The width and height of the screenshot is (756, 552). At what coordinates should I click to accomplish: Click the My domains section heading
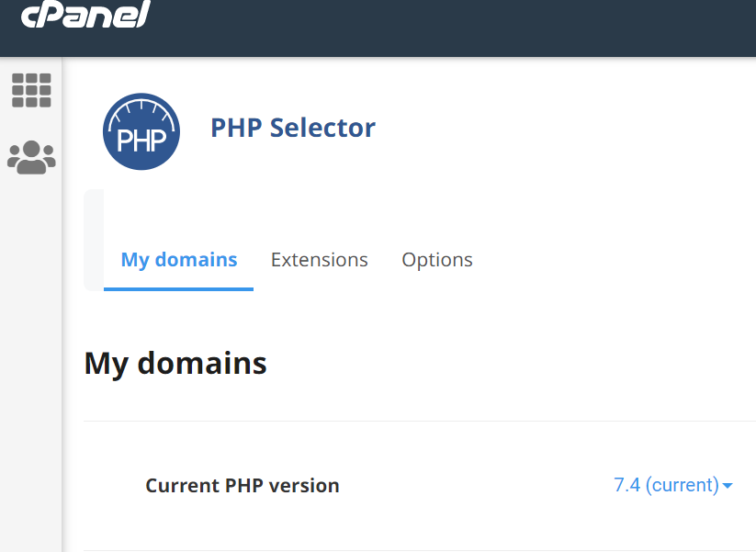coord(175,364)
